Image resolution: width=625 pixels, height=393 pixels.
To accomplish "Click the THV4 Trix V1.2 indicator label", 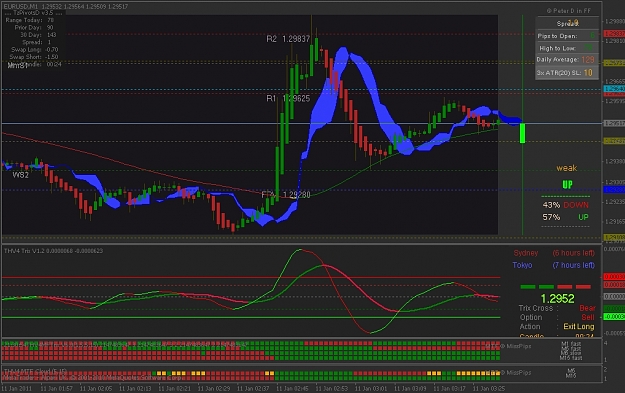I will click(53, 251).
